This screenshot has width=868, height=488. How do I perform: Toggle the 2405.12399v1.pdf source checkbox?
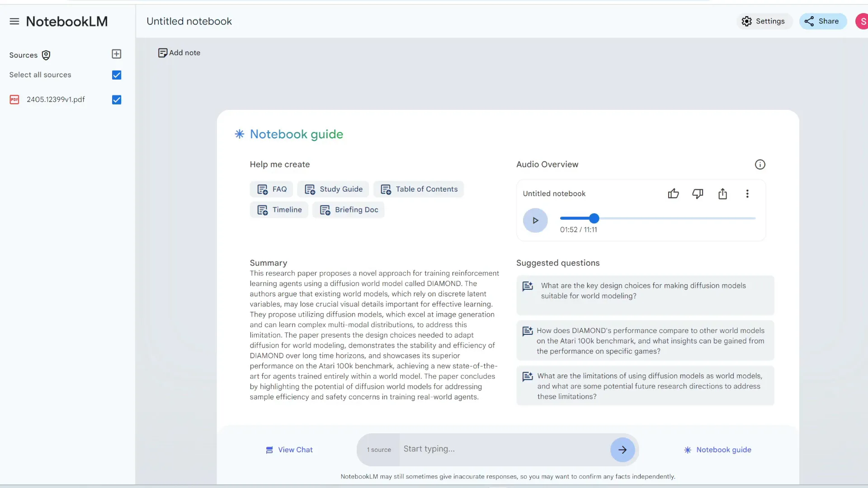[x=117, y=100]
